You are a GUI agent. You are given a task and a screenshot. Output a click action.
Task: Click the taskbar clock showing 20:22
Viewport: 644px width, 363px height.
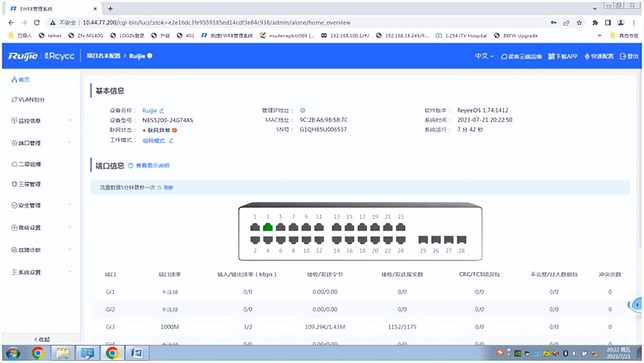[x=618, y=353]
